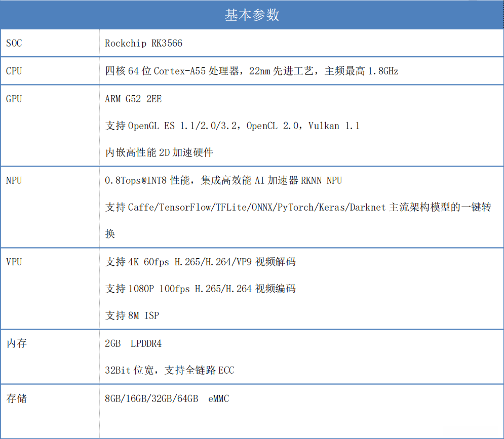This screenshot has width=504, height=439.
Task: Click the Rockchip RK3566 value
Action: coord(144,43)
